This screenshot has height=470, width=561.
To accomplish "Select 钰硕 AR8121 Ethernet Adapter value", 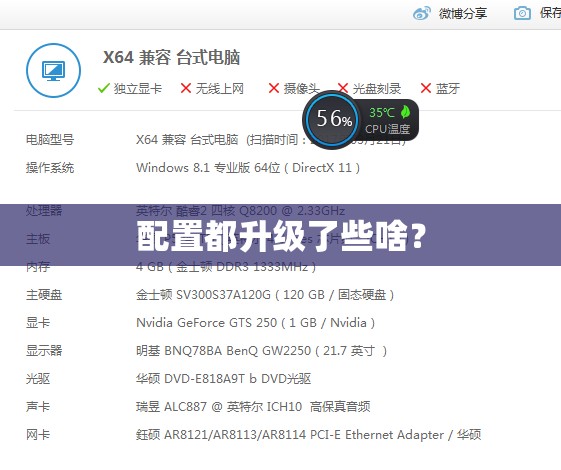I will pyautogui.click(x=308, y=435).
